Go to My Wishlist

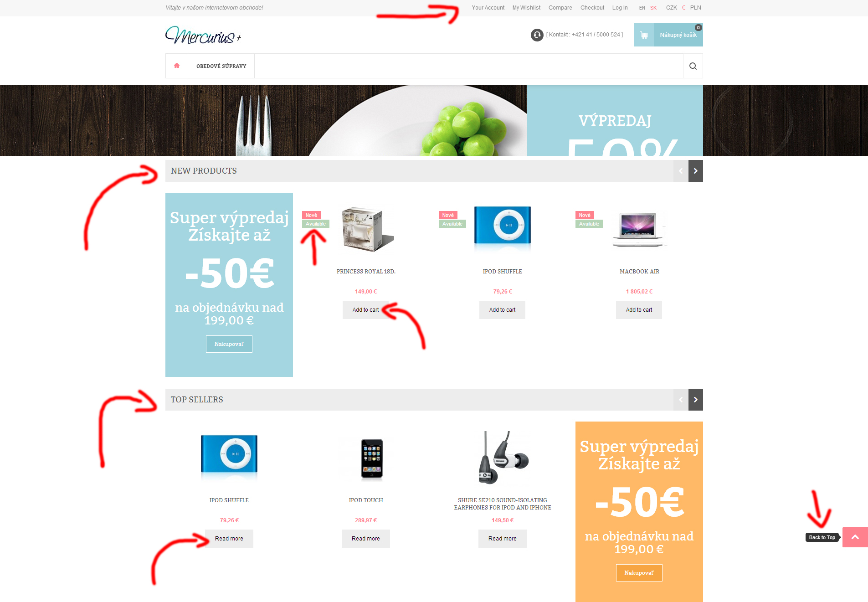(x=526, y=8)
